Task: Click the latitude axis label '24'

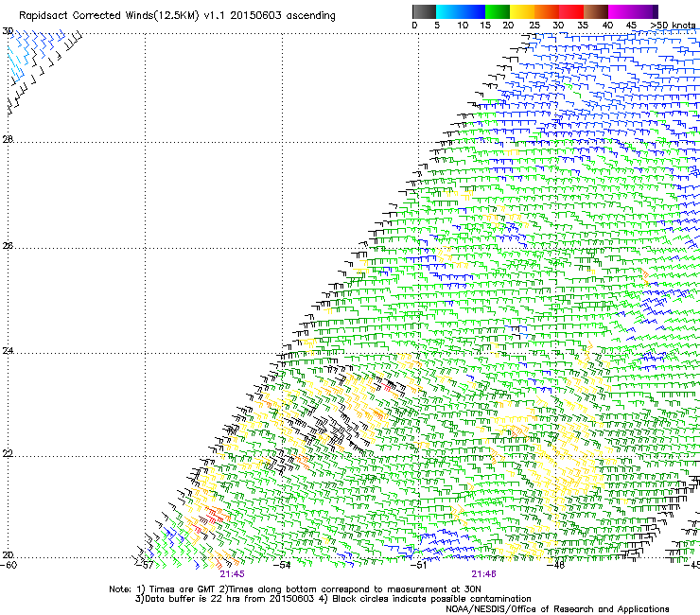Action: [x=8, y=351]
